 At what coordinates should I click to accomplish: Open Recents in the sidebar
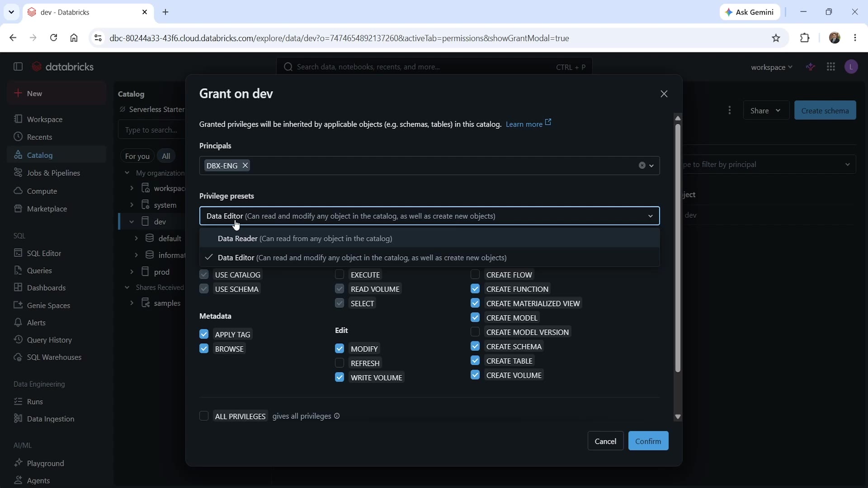tap(57, 137)
